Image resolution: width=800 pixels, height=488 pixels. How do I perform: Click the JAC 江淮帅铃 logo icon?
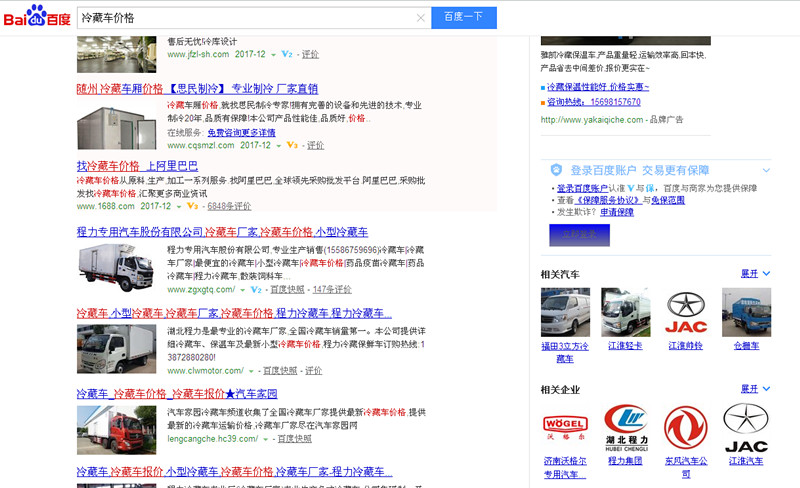point(686,312)
